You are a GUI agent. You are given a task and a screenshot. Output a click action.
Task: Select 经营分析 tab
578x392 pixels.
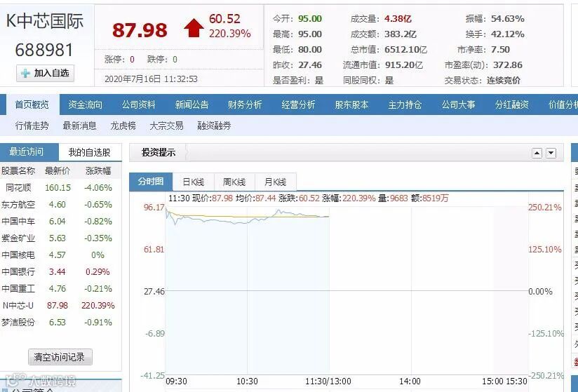click(298, 104)
